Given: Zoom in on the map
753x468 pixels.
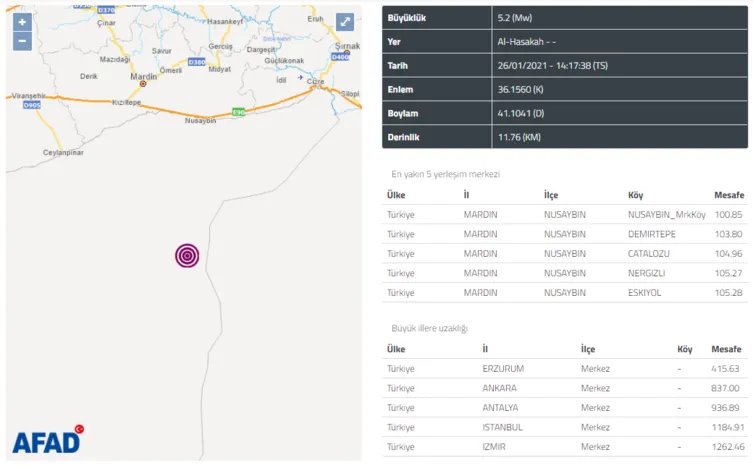Looking at the screenshot, I should [22, 22].
